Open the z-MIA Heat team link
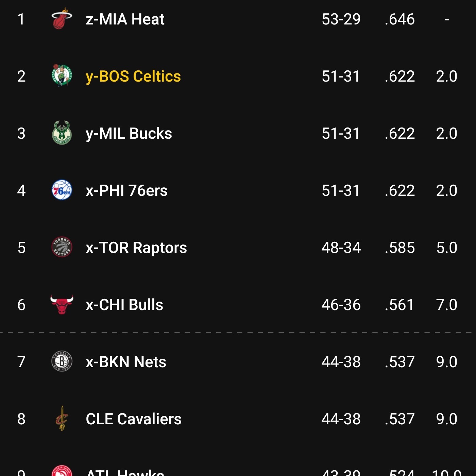Screen dimensions: 476x476 pyautogui.click(x=125, y=19)
